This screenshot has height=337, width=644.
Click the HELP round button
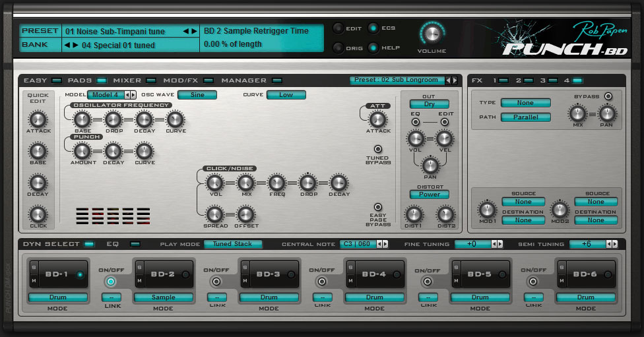tap(373, 47)
